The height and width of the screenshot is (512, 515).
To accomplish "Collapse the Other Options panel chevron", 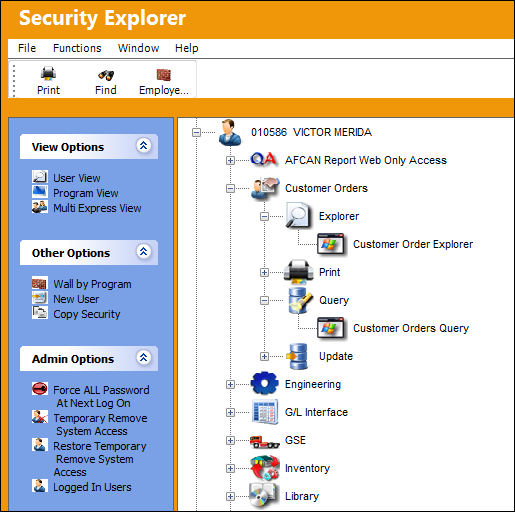I will 144,251.
